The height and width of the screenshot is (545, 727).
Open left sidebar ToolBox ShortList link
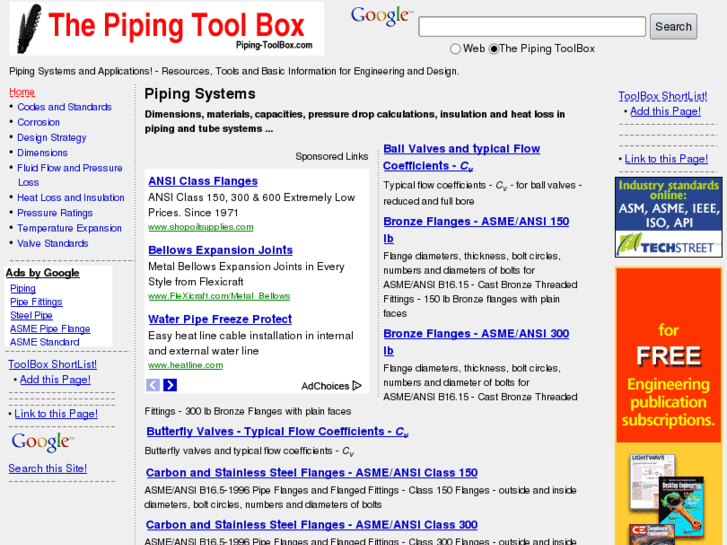coord(52,365)
